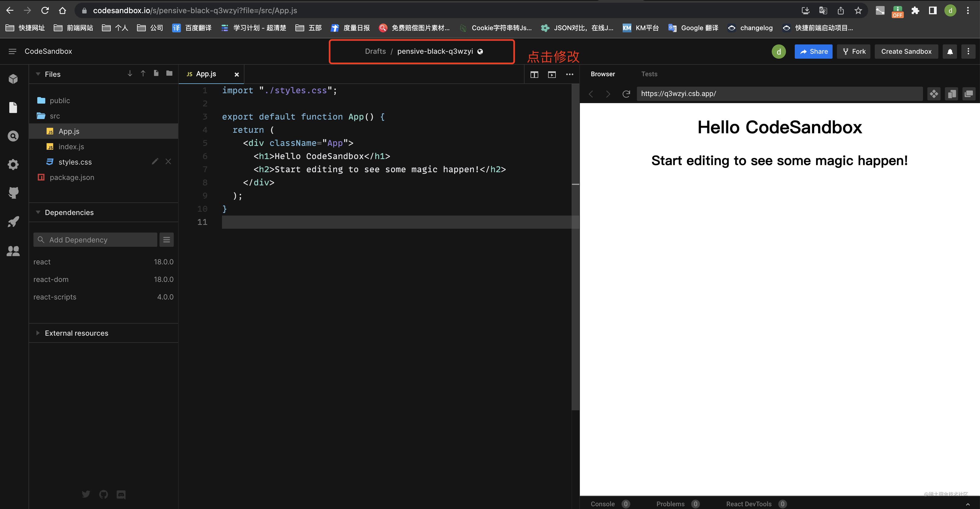Toggle the dependency list view button

[x=167, y=239]
